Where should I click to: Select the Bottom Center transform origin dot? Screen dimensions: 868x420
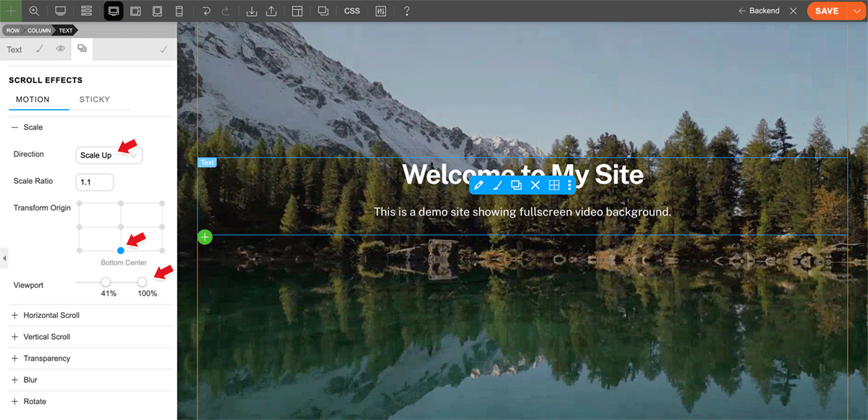pos(121,250)
